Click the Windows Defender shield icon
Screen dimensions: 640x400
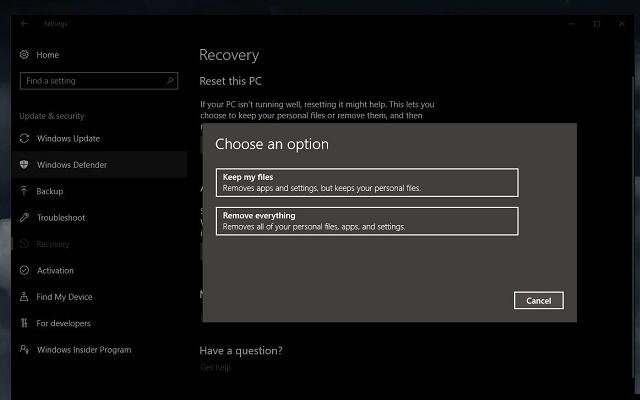coord(24,164)
